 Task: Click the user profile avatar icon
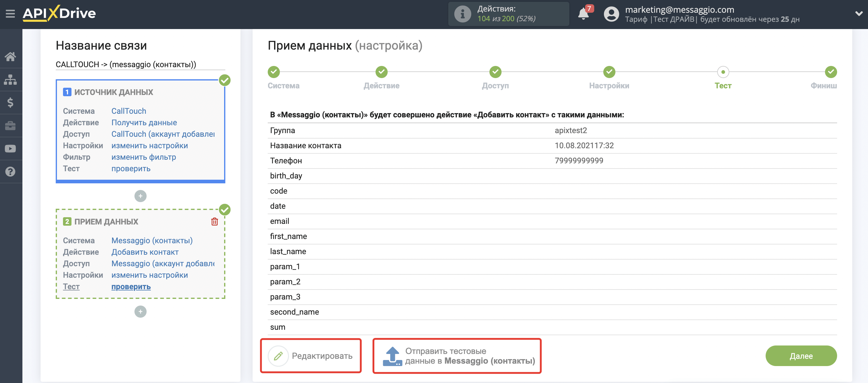(611, 14)
